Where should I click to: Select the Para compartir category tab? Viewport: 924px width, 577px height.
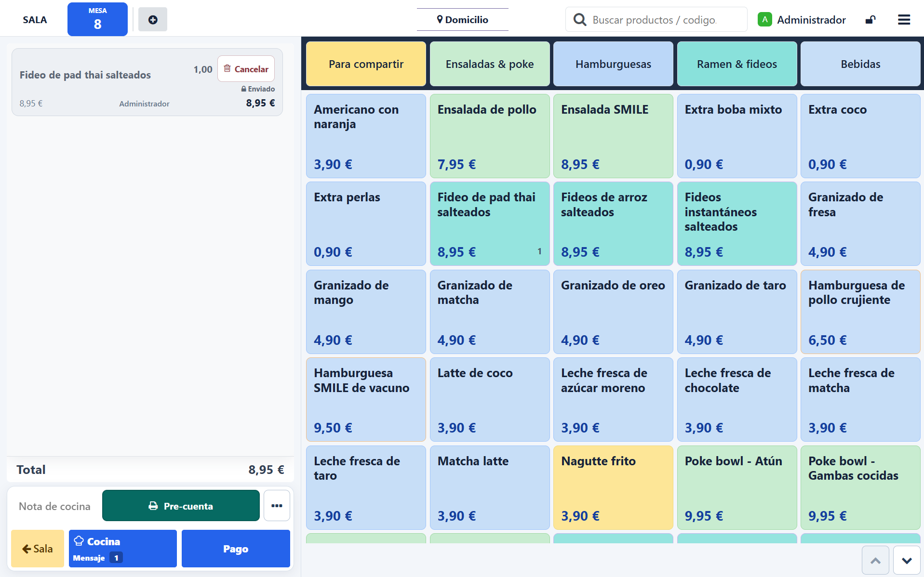(366, 64)
